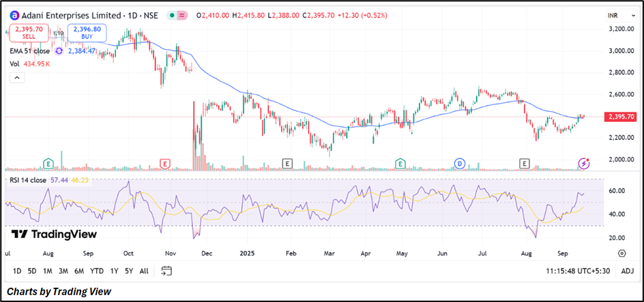Click the yellow RSI average value 46.23
Image resolution: width=644 pixels, height=302 pixels.
(x=79, y=180)
